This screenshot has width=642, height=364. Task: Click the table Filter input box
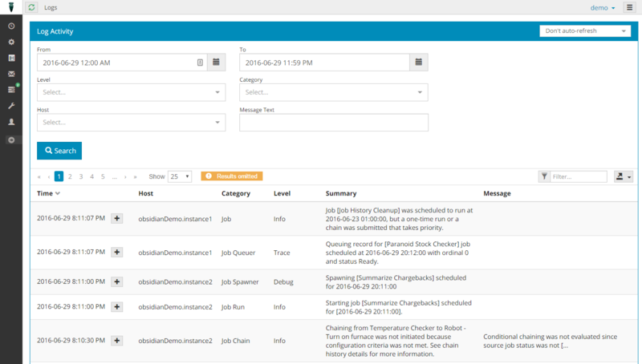point(579,176)
